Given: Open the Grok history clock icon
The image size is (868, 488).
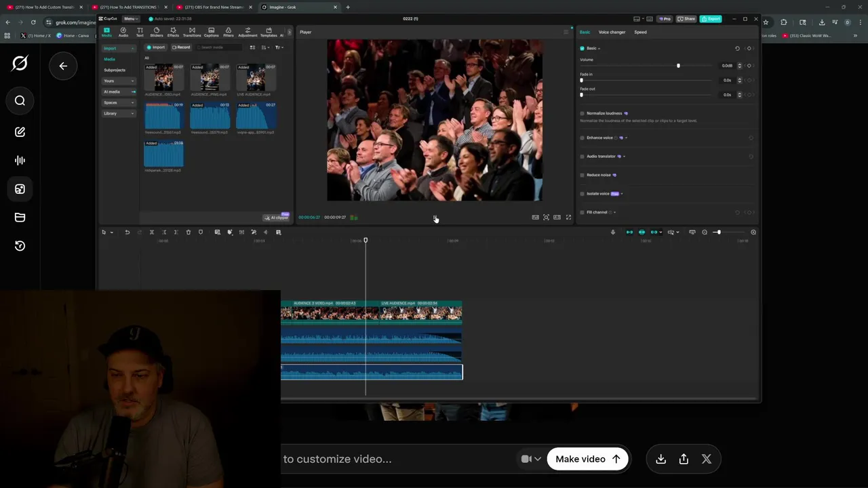Looking at the screenshot, I should [20, 246].
